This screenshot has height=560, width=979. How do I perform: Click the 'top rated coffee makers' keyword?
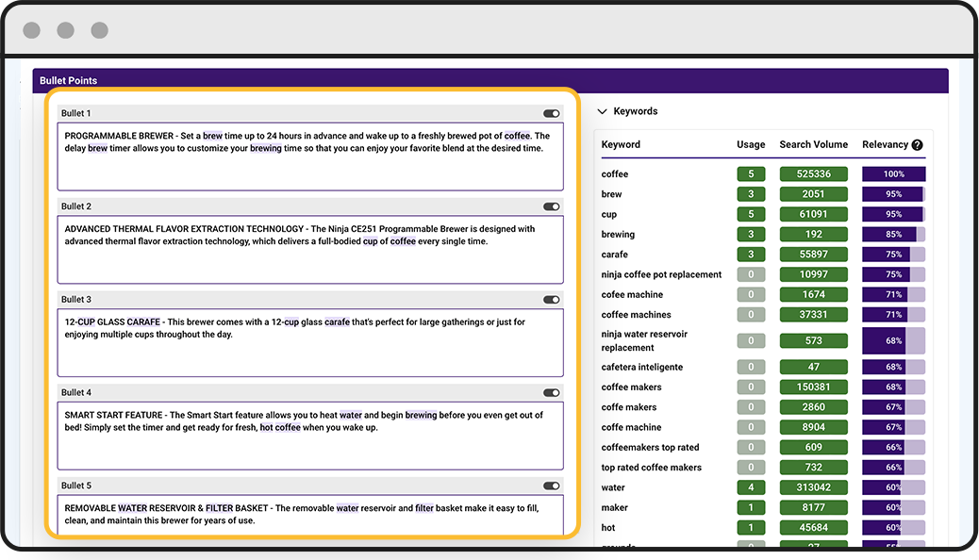[x=649, y=468]
